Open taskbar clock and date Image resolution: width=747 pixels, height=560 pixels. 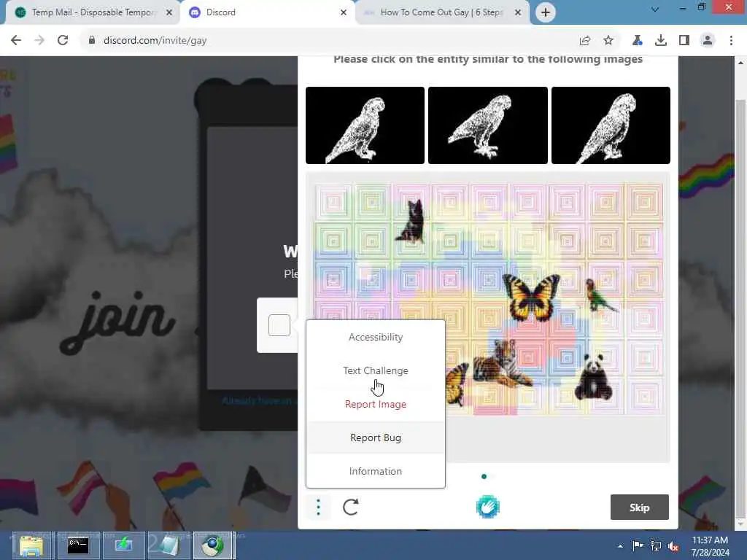[x=710, y=546]
